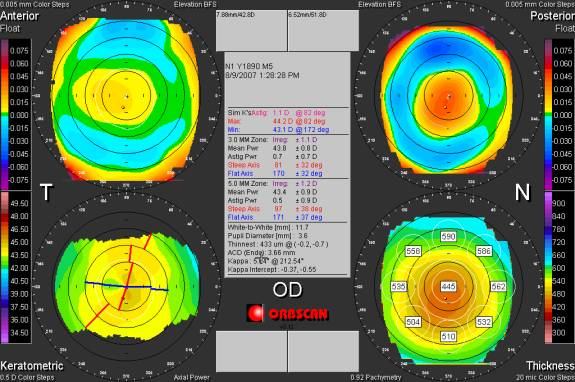575x382 pixels.
Task: Select the Thickness map label
Action: pyautogui.click(x=550, y=366)
